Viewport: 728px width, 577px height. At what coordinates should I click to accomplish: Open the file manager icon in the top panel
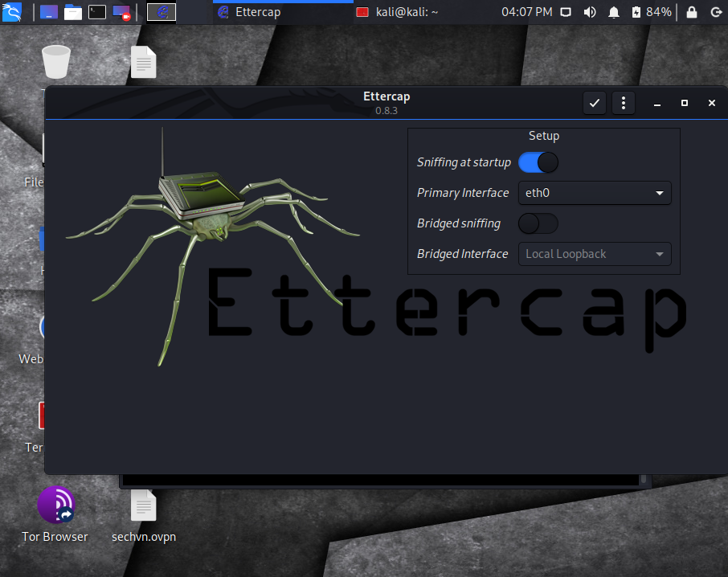pyautogui.click(x=73, y=12)
